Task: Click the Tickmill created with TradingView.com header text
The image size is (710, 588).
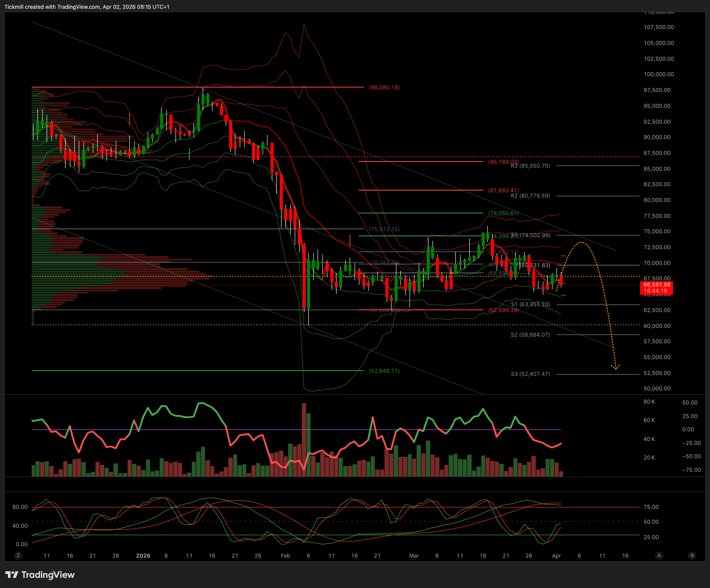Action: click(87, 7)
